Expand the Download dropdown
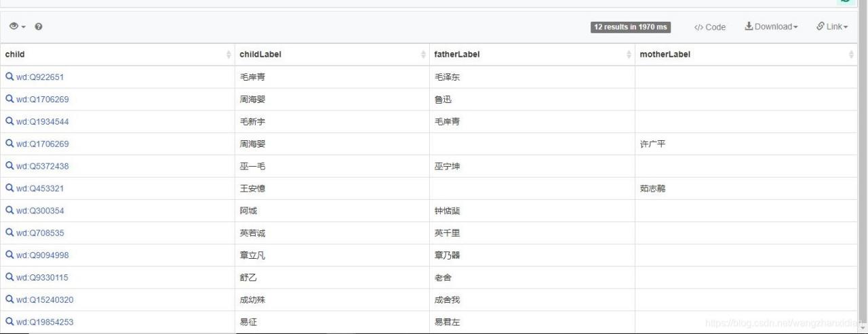The height and width of the screenshot is (334, 868). point(771,26)
